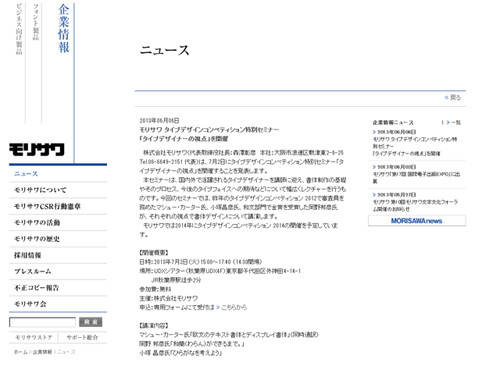Select 採用情報 in the sidebar
Image resolution: width=500 pixels, height=366 pixels.
[27, 255]
